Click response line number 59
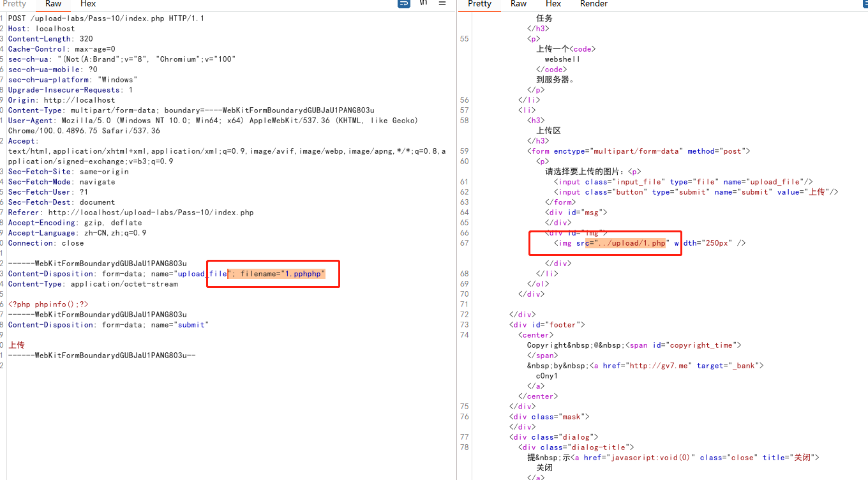Viewport: 868px width, 480px height. (x=464, y=151)
